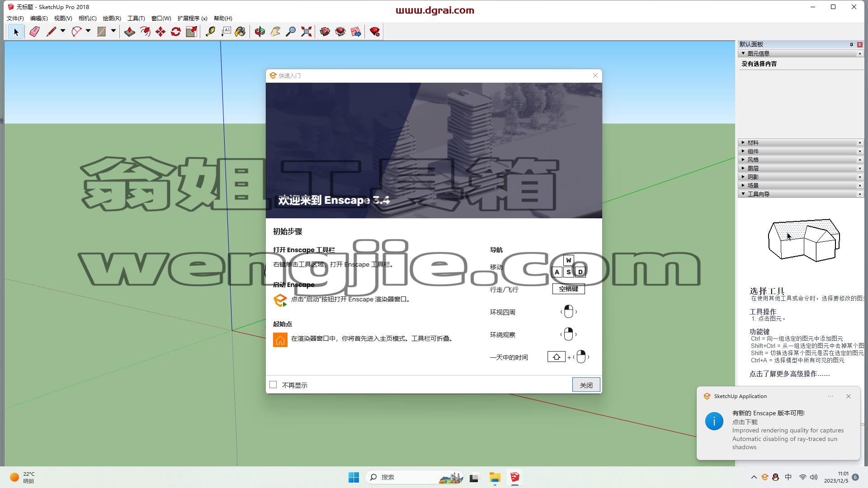The width and height of the screenshot is (868, 488).
Task: Expand the 风格 panel
Action: [743, 160]
